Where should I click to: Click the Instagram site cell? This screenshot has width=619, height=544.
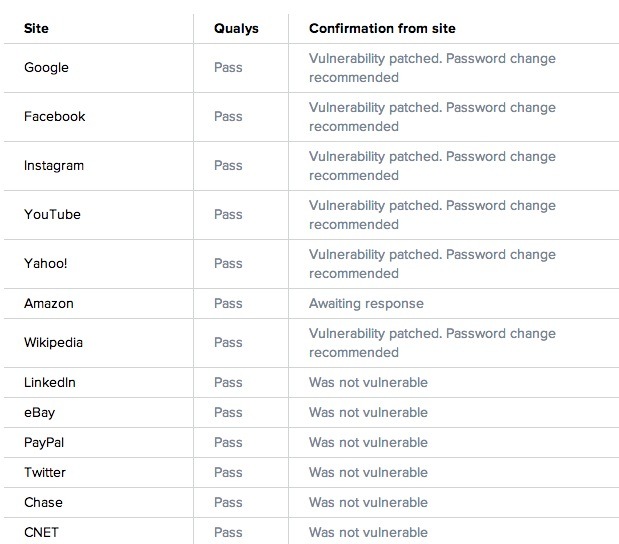point(54,166)
